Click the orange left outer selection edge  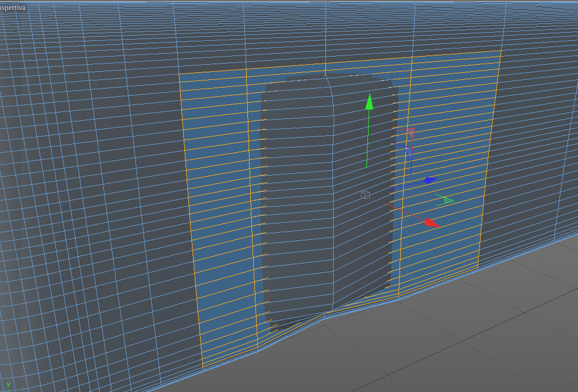point(191,219)
